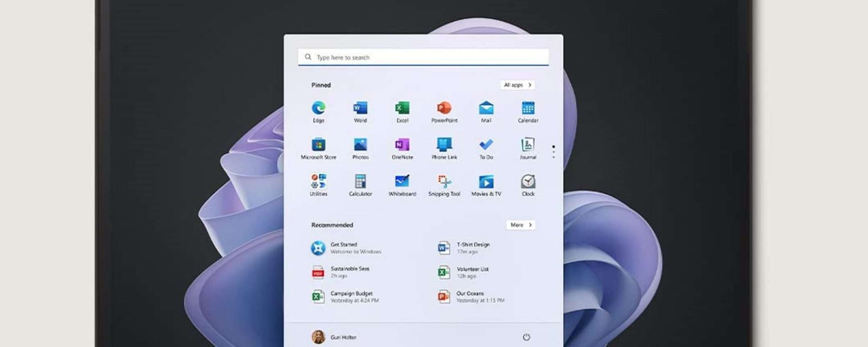Launch OneNote
Viewport: 868px width, 347px height.
click(x=402, y=149)
